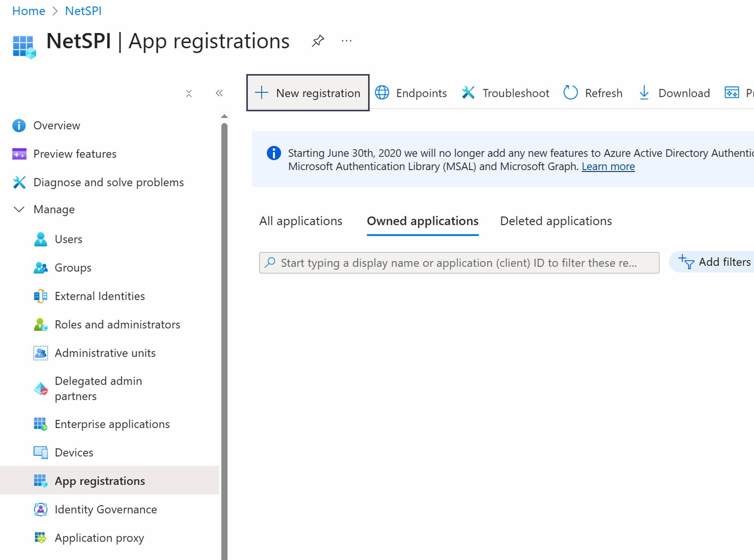This screenshot has width=754, height=560.
Task: Collapse the Manage section chevron
Action: (19, 209)
